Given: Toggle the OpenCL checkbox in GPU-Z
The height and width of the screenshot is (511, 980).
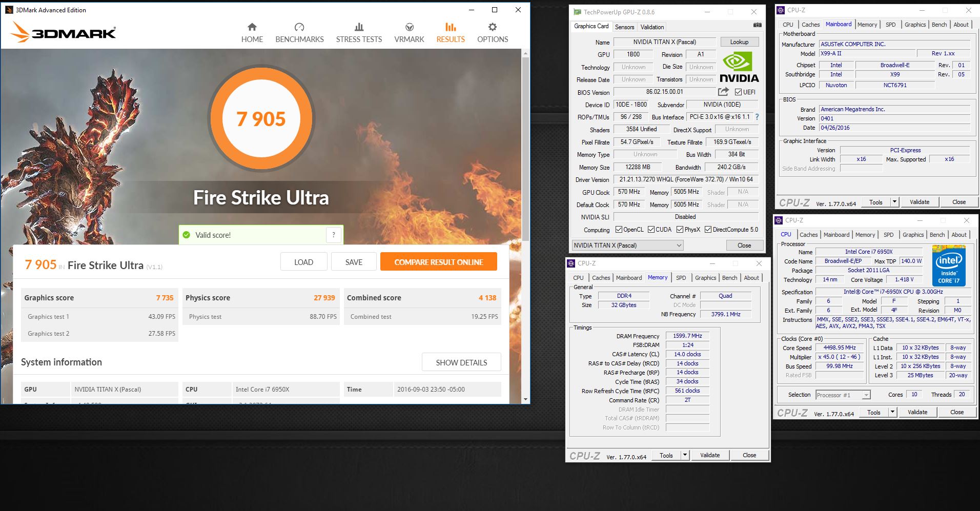Looking at the screenshot, I should [x=619, y=230].
